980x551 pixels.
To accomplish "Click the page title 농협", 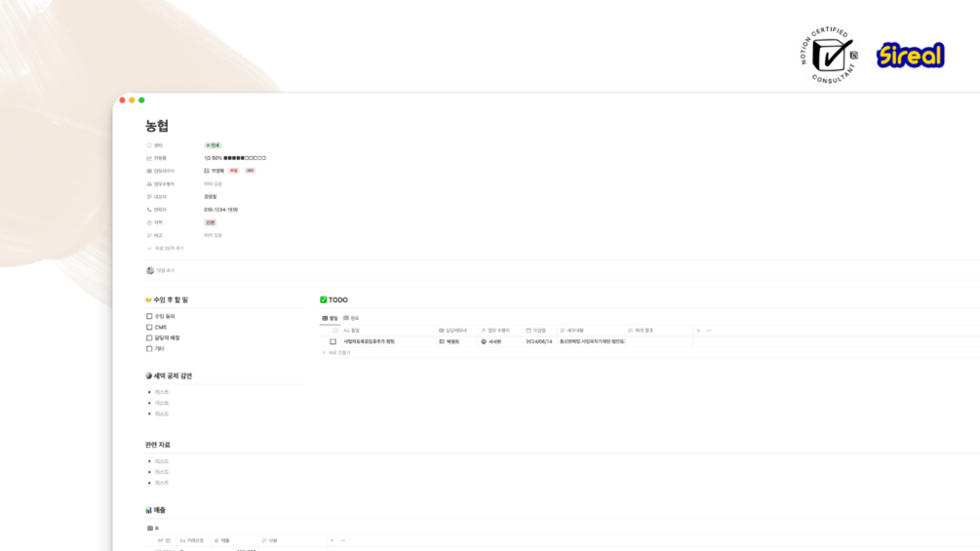I will 157,126.
